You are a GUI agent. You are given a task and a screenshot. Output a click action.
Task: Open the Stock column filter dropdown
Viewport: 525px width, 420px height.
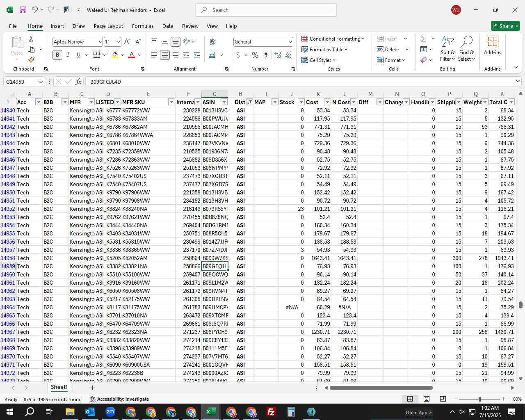(x=301, y=102)
